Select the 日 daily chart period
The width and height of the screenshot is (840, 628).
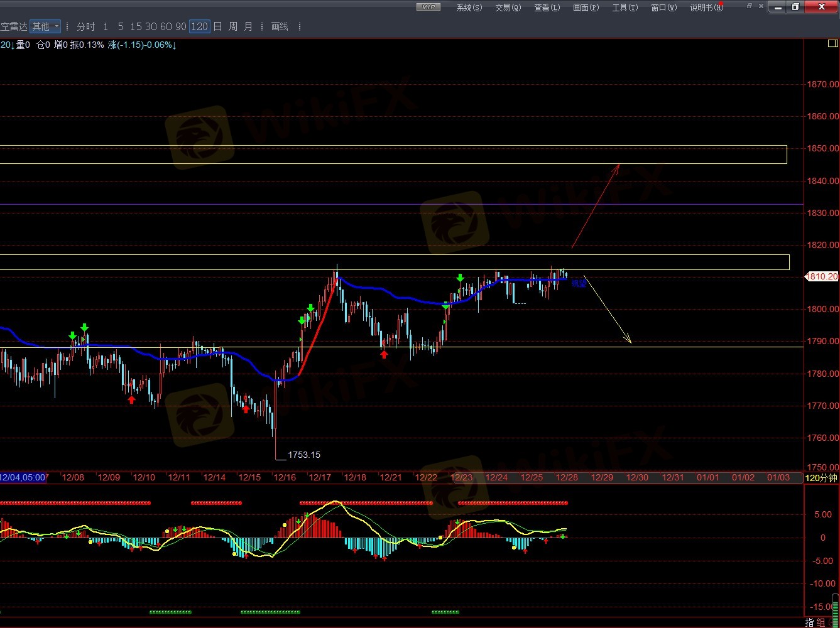tap(217, 26)
